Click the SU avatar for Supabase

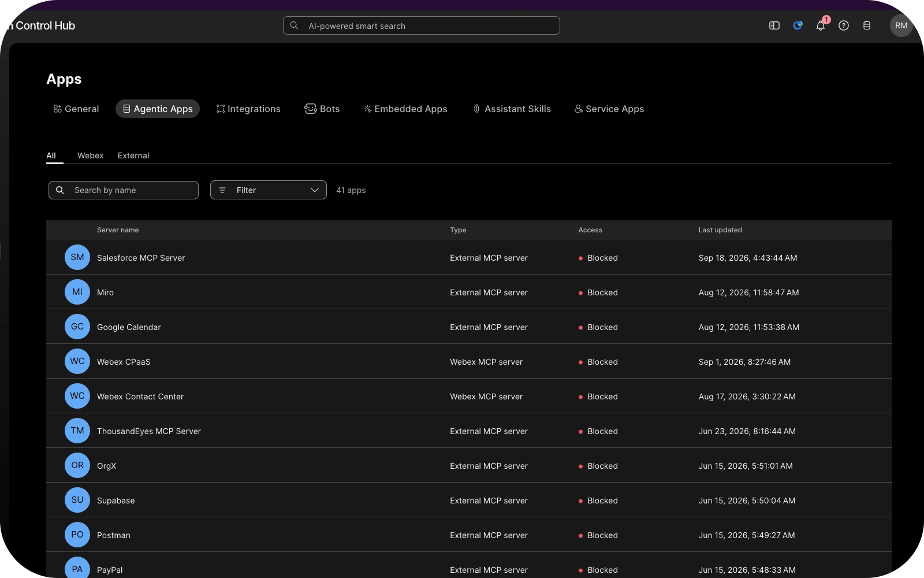pos(77,500)
